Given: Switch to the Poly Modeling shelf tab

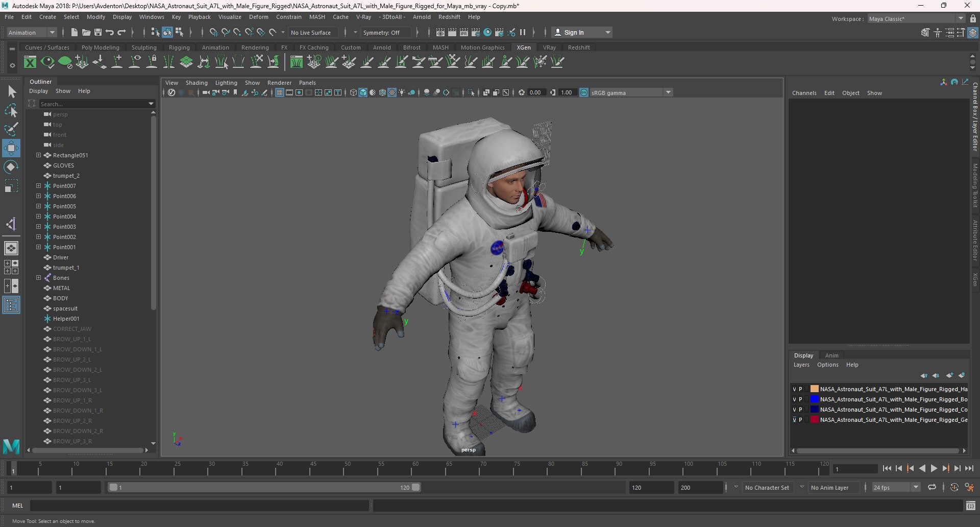Looking at the screenshot, I should pyautogui.click(x=100, y=47).
